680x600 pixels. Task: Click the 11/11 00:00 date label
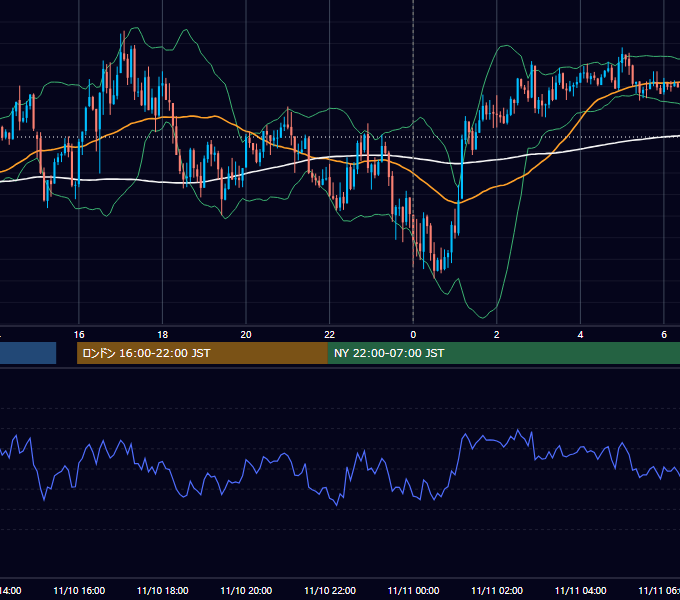point(413,591)
